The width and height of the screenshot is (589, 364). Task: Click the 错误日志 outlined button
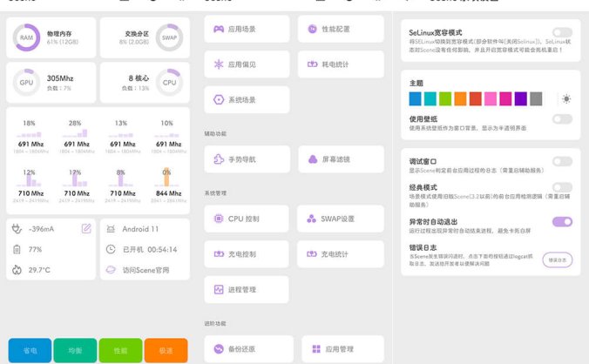pyautogui.click(x=558, y=260)
